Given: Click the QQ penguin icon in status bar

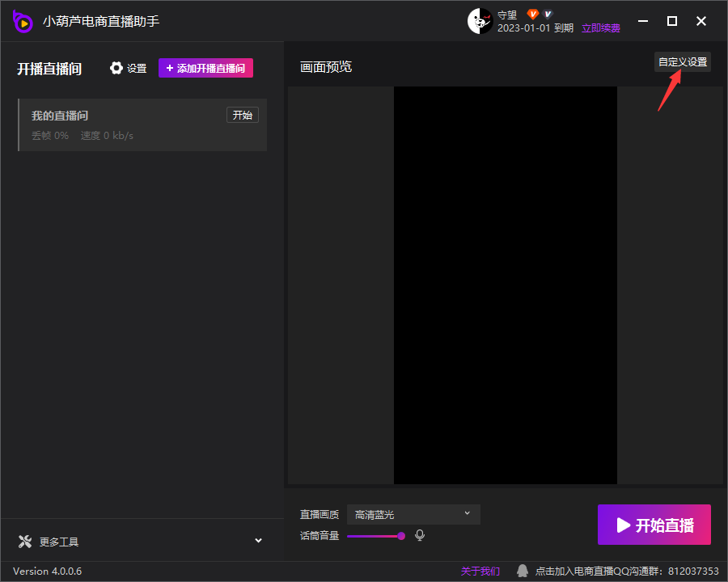Looking at the screenshot, I should pyautogui.click(x=523, y=571).
